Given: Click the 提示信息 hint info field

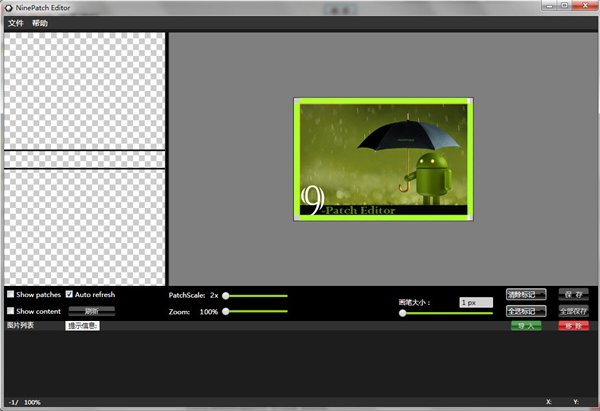Looking at the screenshot, I should tap(82, 326).
